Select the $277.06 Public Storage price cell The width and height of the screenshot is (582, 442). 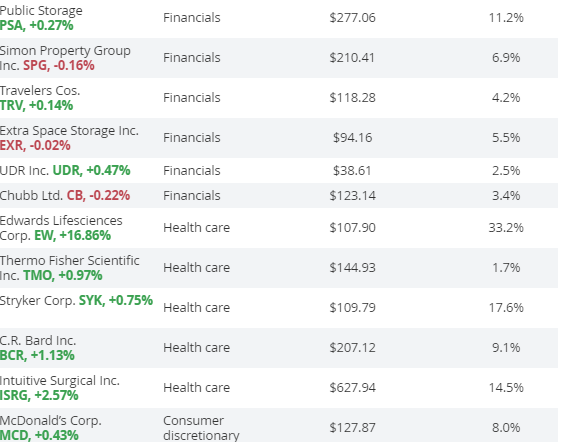352,17
